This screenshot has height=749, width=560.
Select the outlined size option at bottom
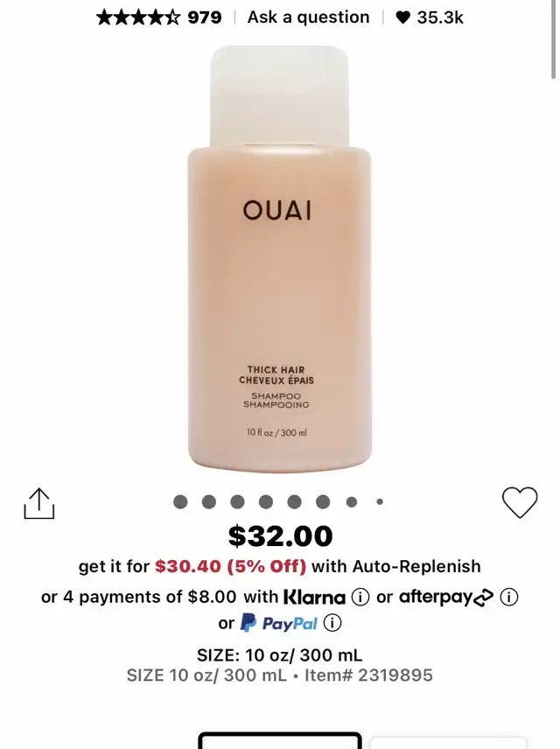pos(280,740)
